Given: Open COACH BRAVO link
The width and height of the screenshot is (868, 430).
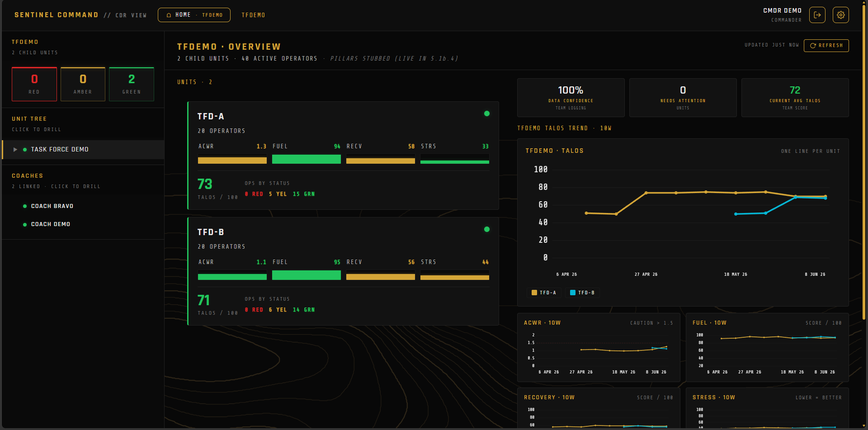Looking at the screenshot, I should [52, 206].
